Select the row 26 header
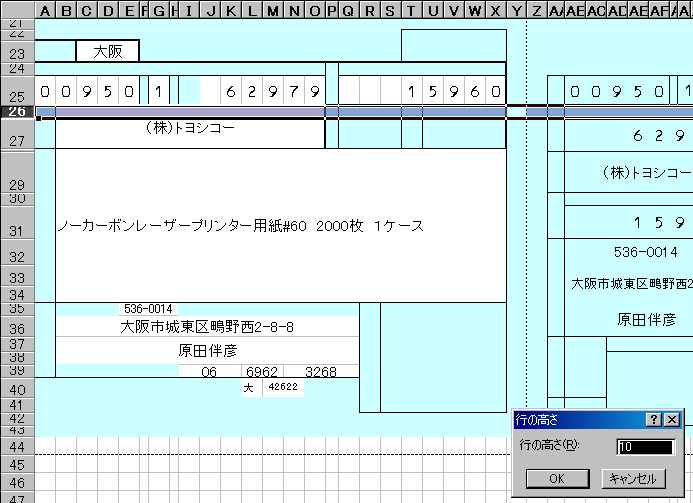The width and height of the screenshot is (693, 503). [x=17, y=112]
